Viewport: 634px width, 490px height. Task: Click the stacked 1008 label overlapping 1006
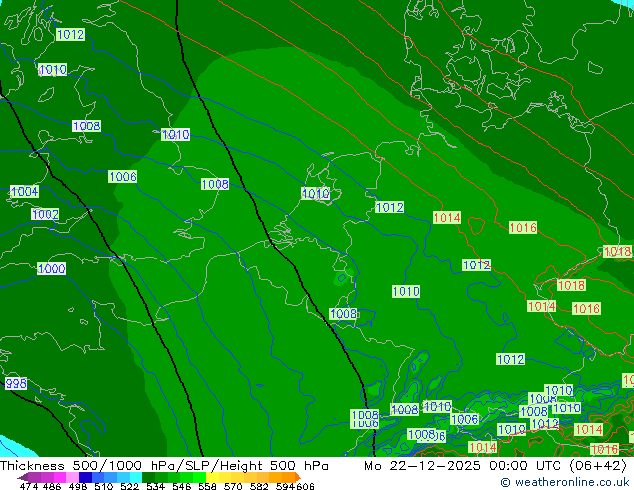pyautogui.click(x=365, y=415)
